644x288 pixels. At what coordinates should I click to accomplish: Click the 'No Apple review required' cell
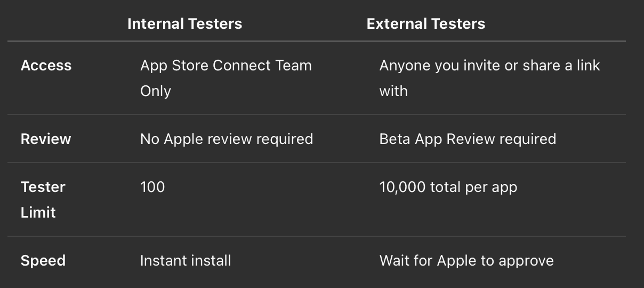click(x=226, y=139)
